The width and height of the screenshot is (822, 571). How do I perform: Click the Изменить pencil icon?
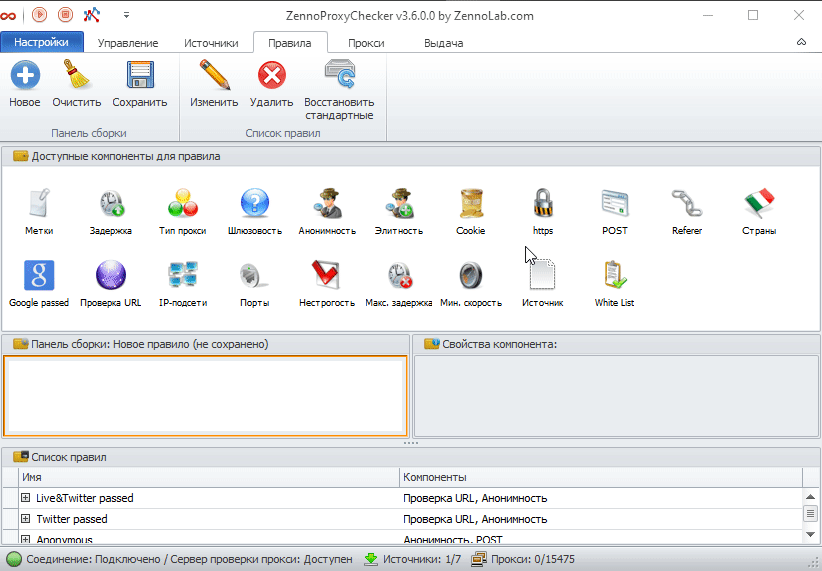[214, 77]
